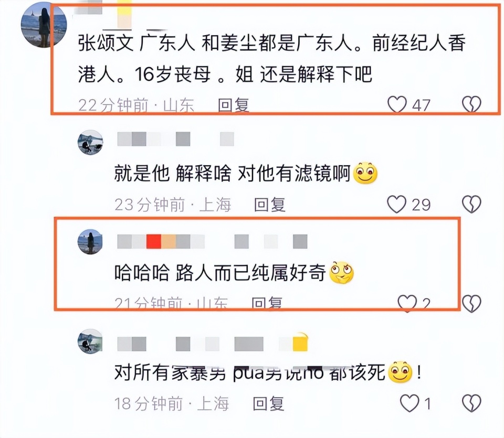Reply to the comment posted 22分钟前 from 山东
504x438 pixels.
point(233,105)
